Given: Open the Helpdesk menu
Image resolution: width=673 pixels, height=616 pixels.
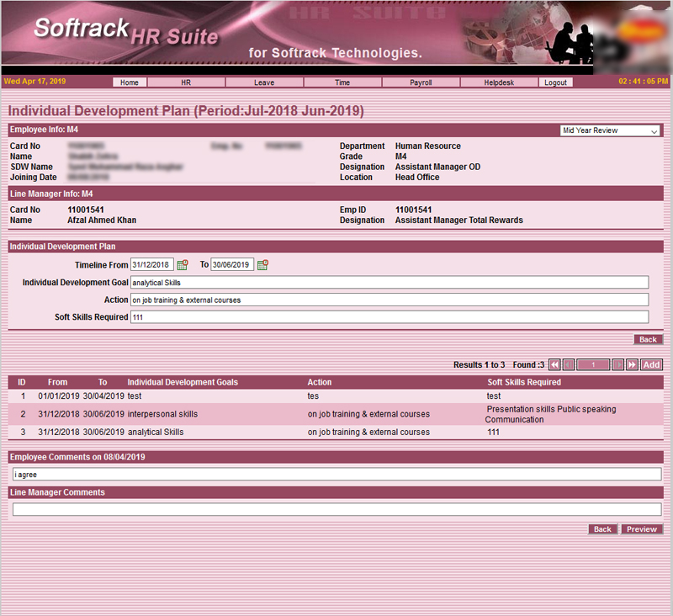Looking at the screenshot, I should tap(499, 82).
